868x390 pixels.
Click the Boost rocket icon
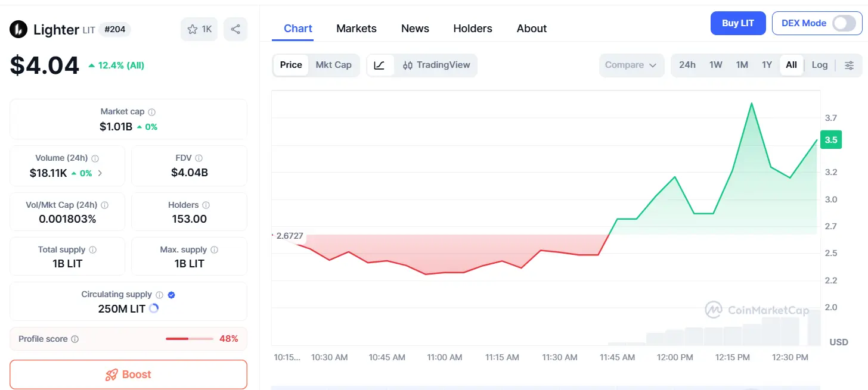click(111, 375)
